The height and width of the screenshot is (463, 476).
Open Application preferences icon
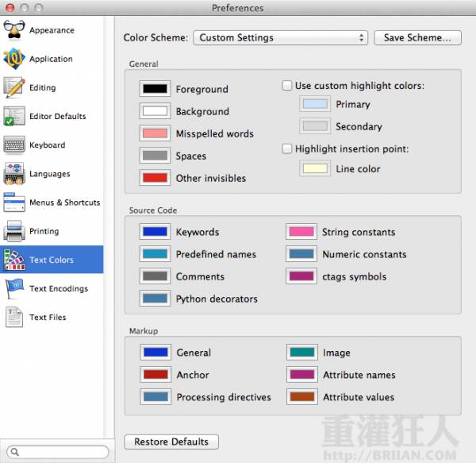(x=14, y=58)
